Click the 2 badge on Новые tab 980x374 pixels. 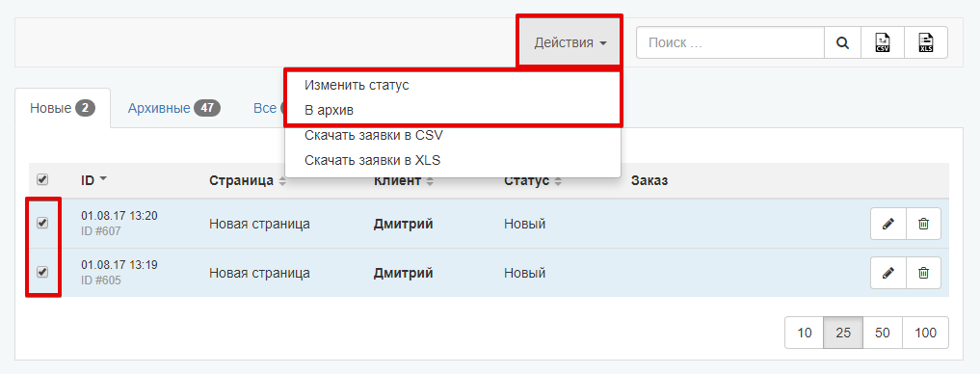pos(85,108)
